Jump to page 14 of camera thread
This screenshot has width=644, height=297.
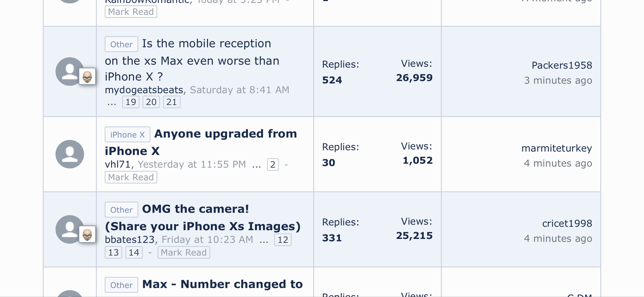click(134, 252)
